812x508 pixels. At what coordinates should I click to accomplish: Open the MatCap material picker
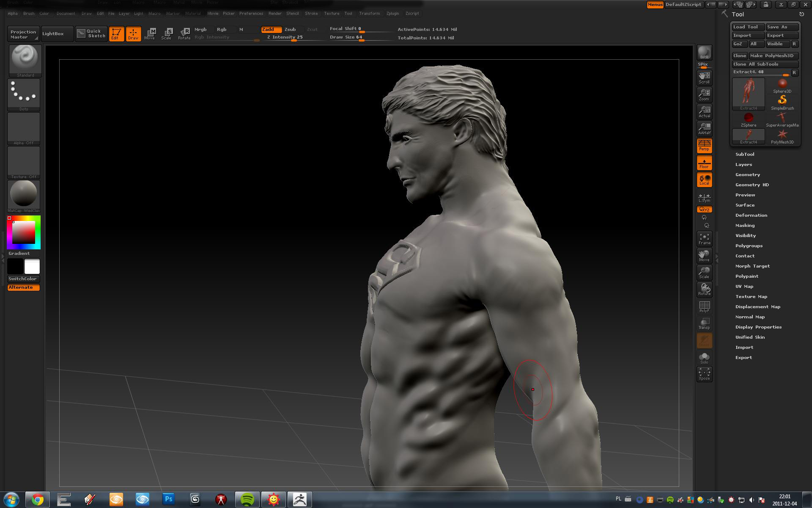[24, 196]
